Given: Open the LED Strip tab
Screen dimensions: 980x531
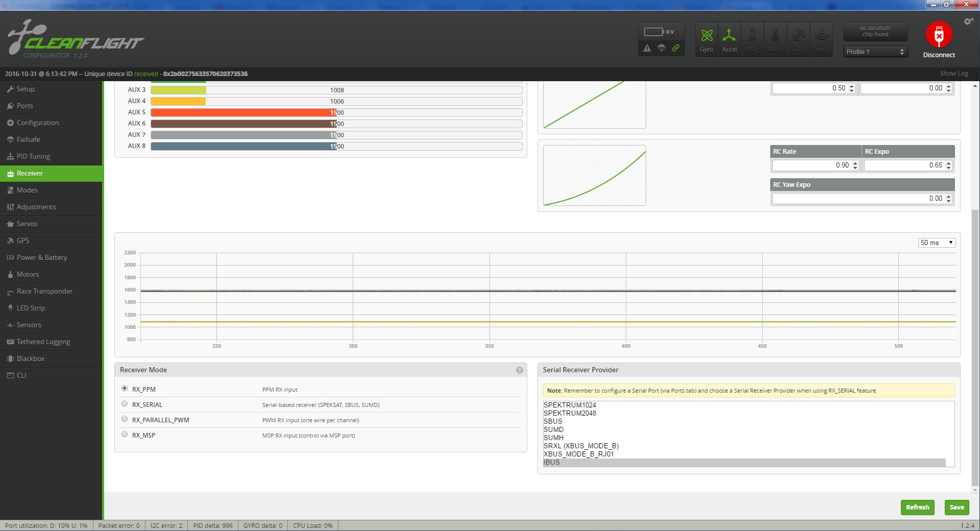Looking at the screenshot, I should (51, 308).
